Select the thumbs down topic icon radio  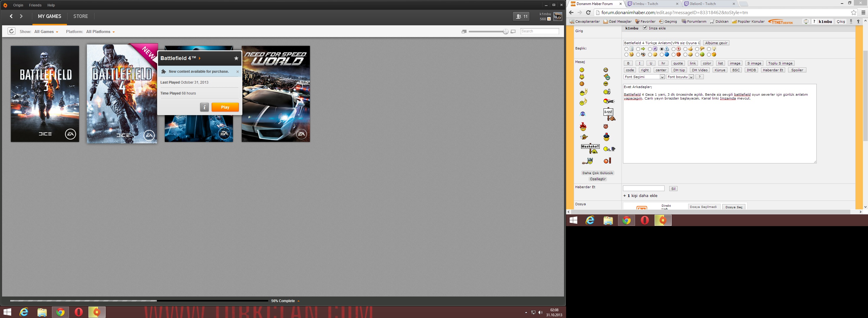click(x=697, y=49)
